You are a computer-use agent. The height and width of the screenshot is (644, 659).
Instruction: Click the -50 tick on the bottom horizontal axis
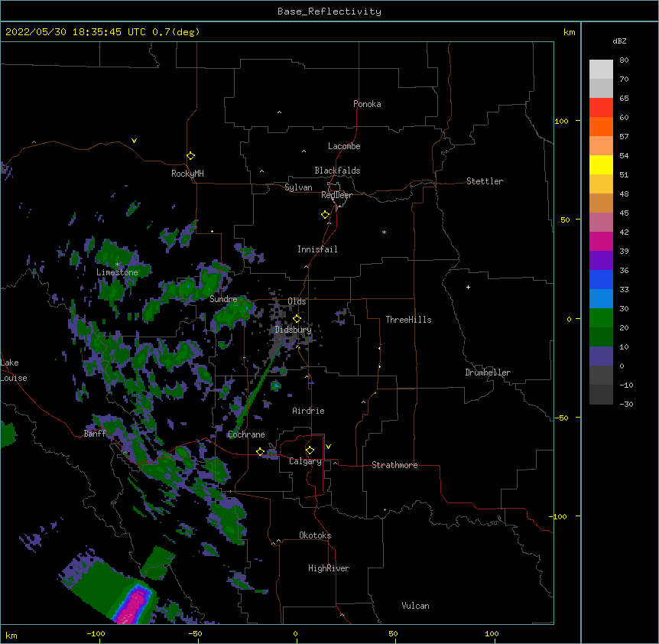click(195, 633)
